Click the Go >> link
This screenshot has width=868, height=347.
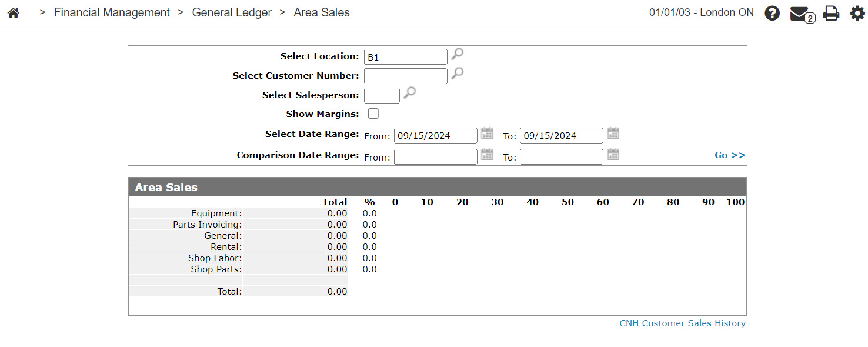coord(730,155)
